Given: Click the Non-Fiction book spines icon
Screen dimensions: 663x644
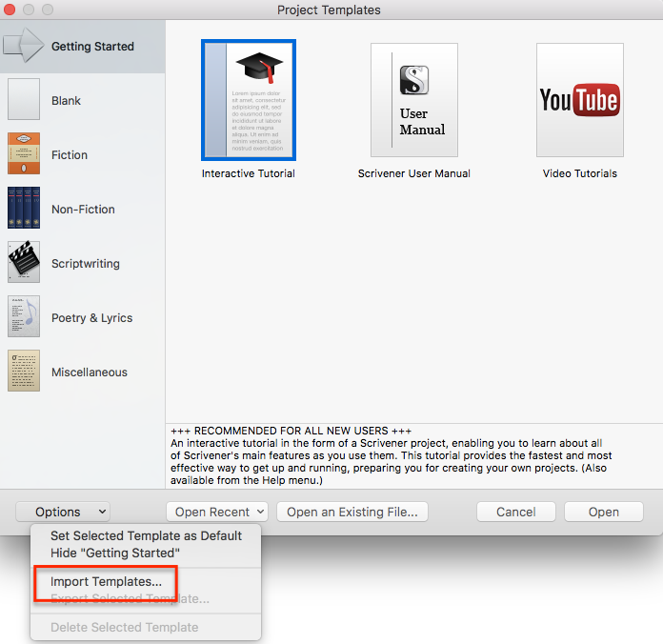Looking at the screenshot, I should click(24, 208).
